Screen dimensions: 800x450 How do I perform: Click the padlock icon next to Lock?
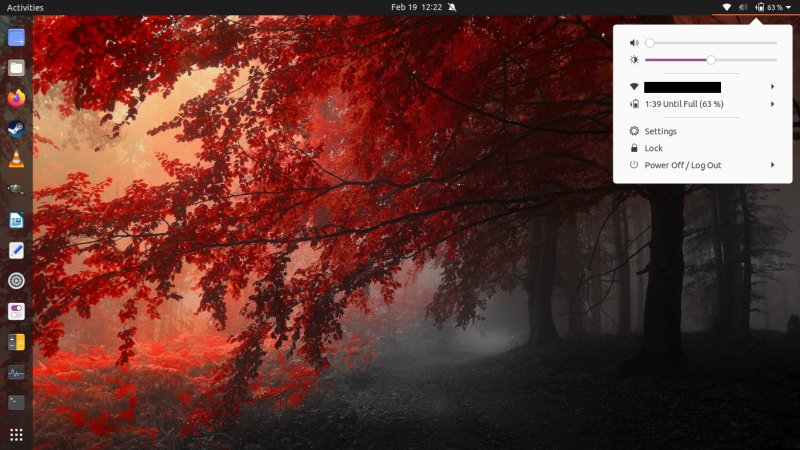click(x=634, y=148)
